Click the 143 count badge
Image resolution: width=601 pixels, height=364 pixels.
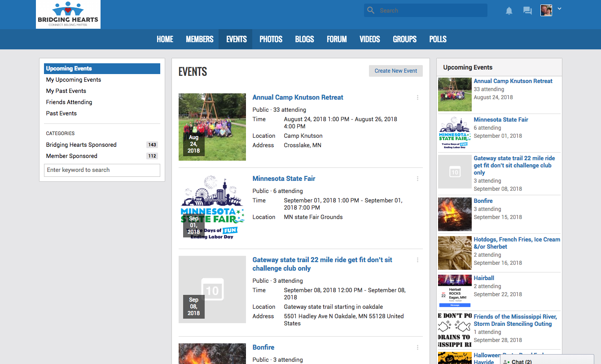(152, 145)
